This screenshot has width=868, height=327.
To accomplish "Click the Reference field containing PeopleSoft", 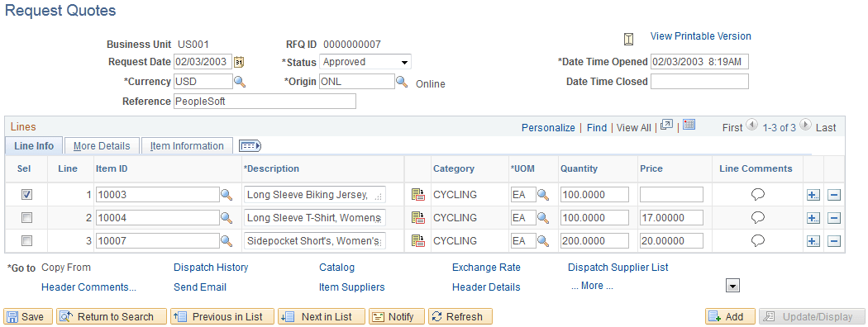I will pyautogui.click(x=265, y=102).
